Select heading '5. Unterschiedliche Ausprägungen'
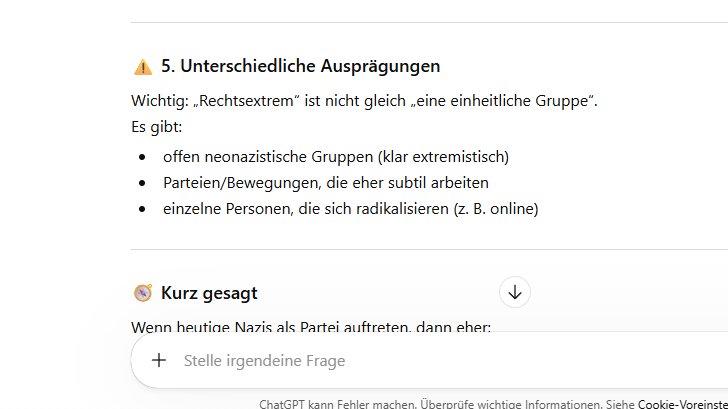Viewport: 728px width, 409px height. click(300, 66)
